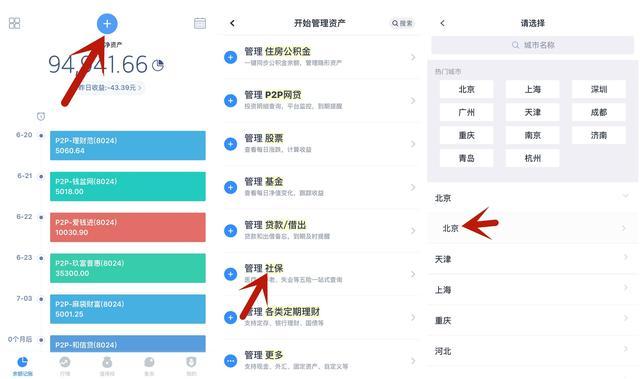Go back from 请选择 city screen
The image size is (640, 379).
coord(442,23)
